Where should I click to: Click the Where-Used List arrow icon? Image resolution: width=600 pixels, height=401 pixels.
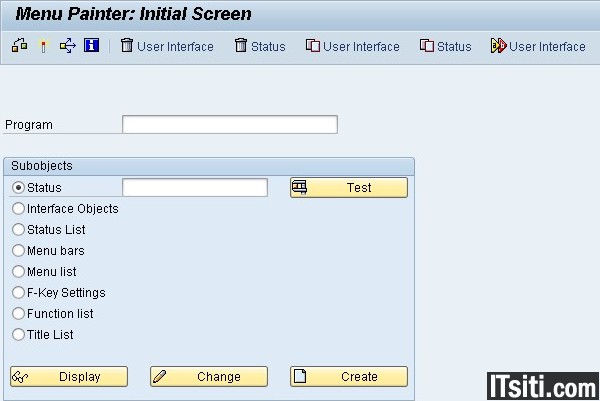point(67,46)
